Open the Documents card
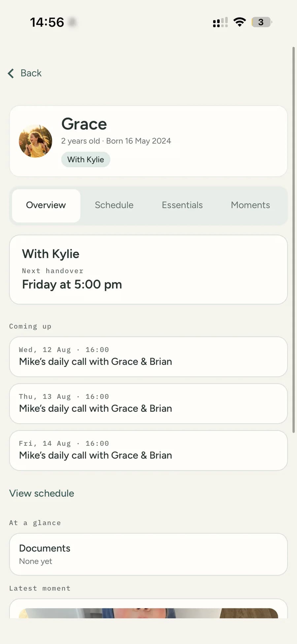Viewport: 297px width, 644px height. click(x=148, y=554)
